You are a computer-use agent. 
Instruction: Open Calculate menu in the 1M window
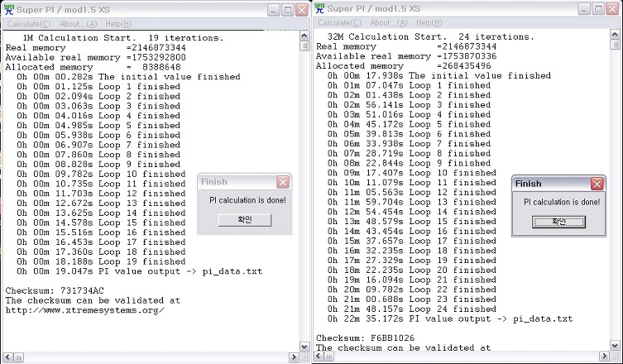pyautogui.click(x=29, y=24)
